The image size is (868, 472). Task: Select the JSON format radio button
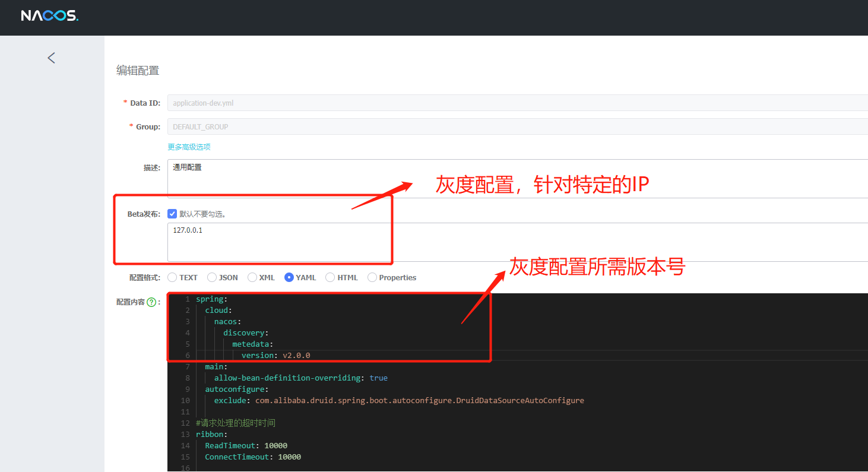(x=212, y=277)
